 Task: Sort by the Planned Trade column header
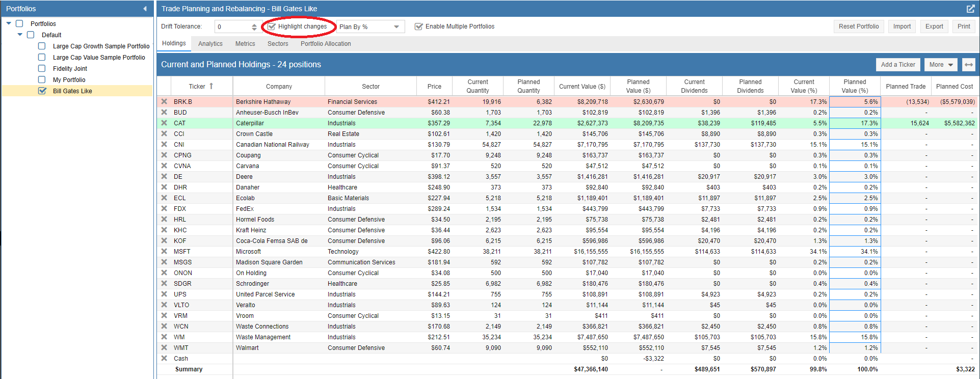tap(906, 86)
